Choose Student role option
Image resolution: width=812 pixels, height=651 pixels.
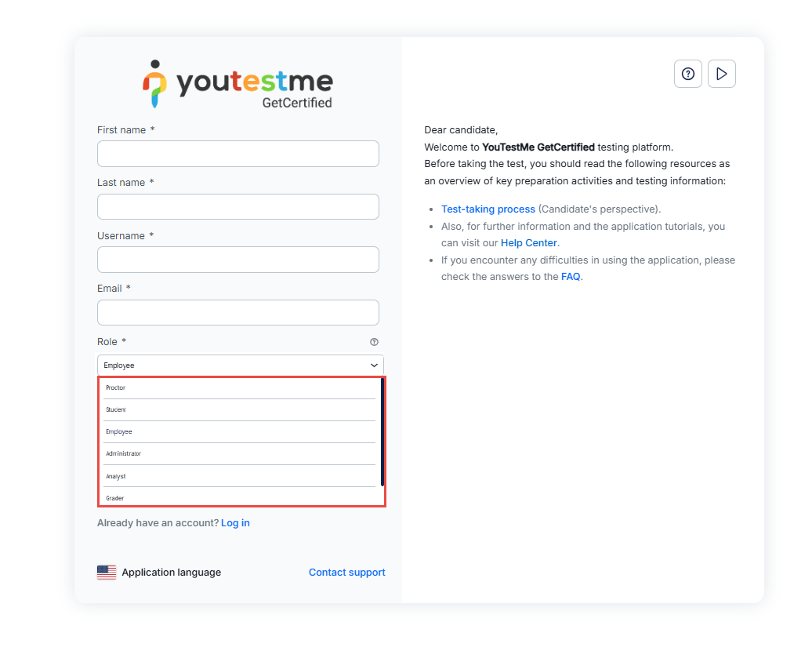coord(116,409)
